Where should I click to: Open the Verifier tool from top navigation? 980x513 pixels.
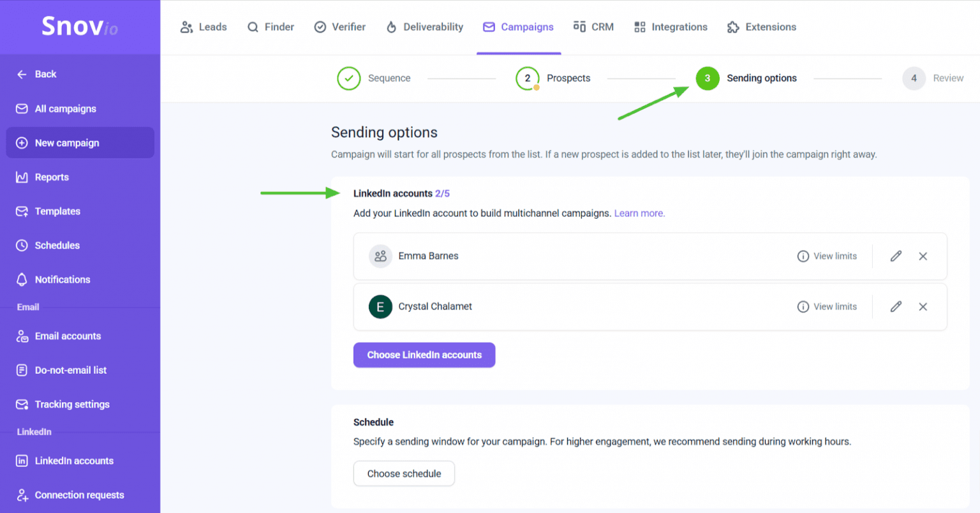tap(339, 27)
